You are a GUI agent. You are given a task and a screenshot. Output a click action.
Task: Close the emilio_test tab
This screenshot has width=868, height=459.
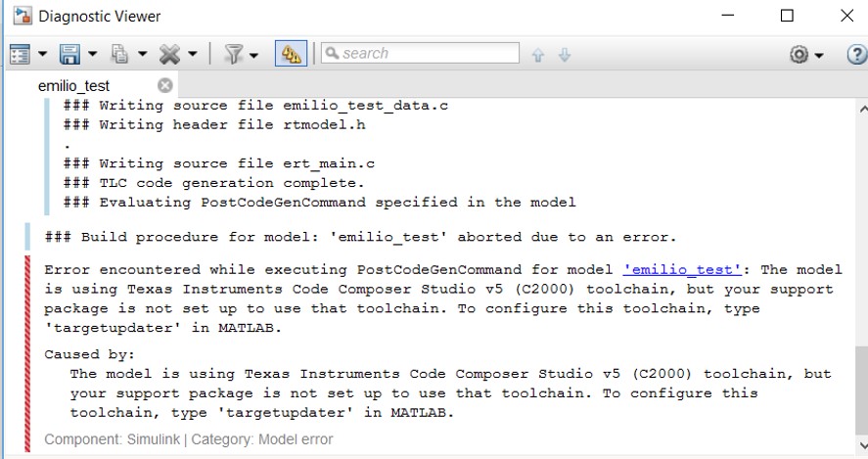tap(165, 85)
